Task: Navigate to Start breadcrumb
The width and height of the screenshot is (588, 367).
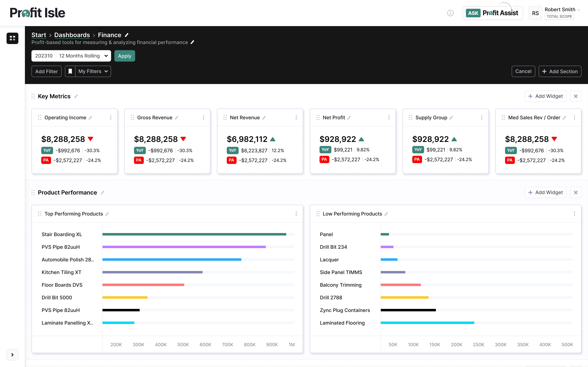Action: pos(39,35)
